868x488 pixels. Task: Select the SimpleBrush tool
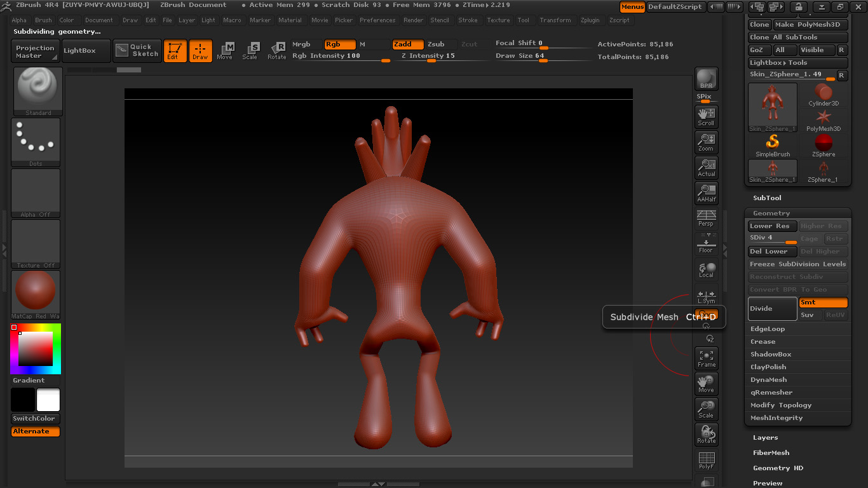[773, 146]
